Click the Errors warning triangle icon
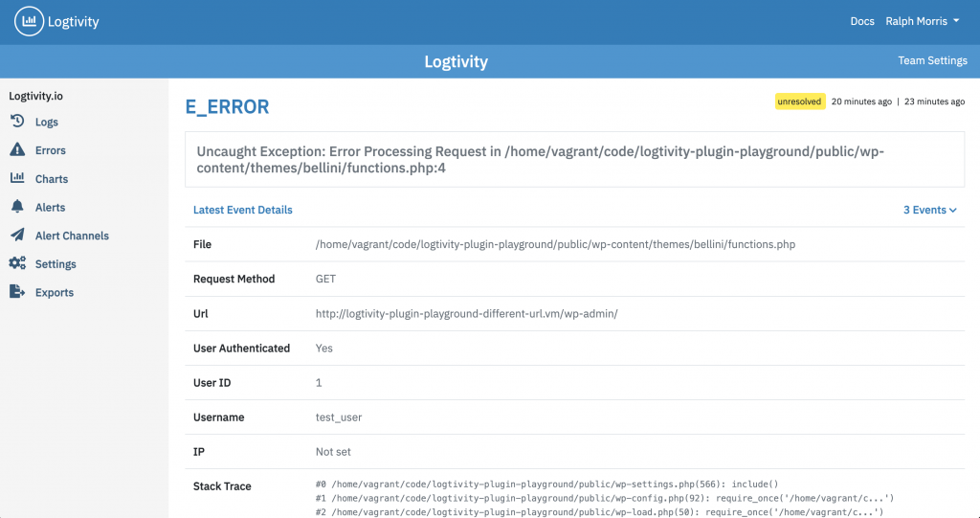The height and width of the screenshot is (518, 980). pos(17,149)
